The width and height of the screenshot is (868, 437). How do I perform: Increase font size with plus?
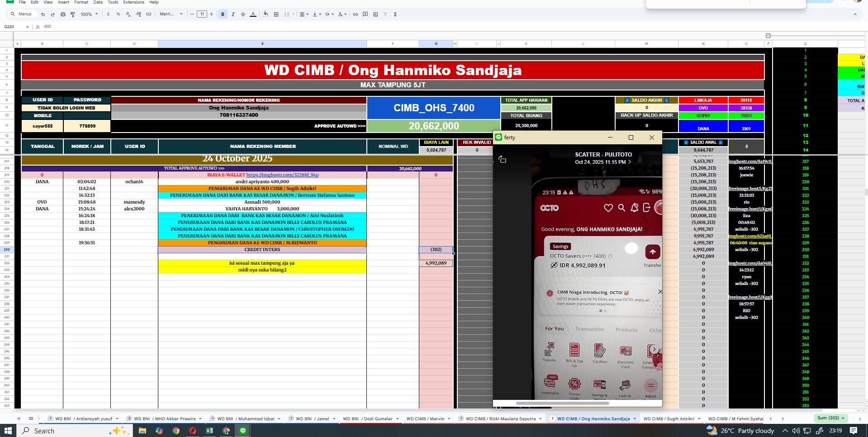211,14
